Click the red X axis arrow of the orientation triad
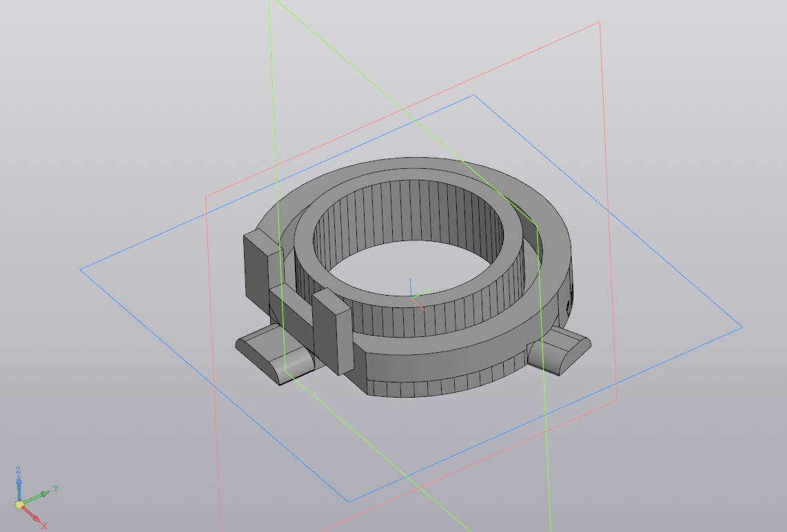 tap(32, 515)
